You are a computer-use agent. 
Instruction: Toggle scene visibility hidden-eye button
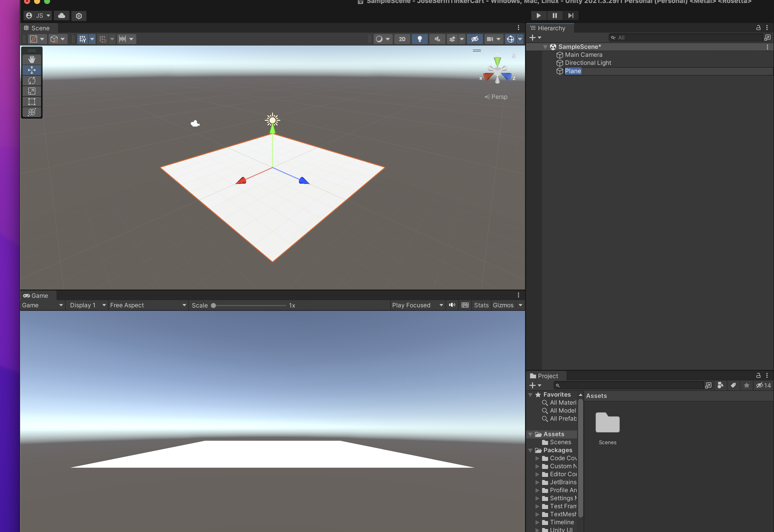tap(474, 39)
